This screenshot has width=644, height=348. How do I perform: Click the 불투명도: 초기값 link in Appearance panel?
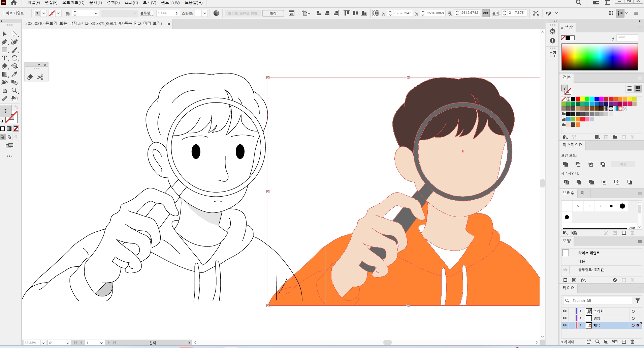[x=591, y=270]
